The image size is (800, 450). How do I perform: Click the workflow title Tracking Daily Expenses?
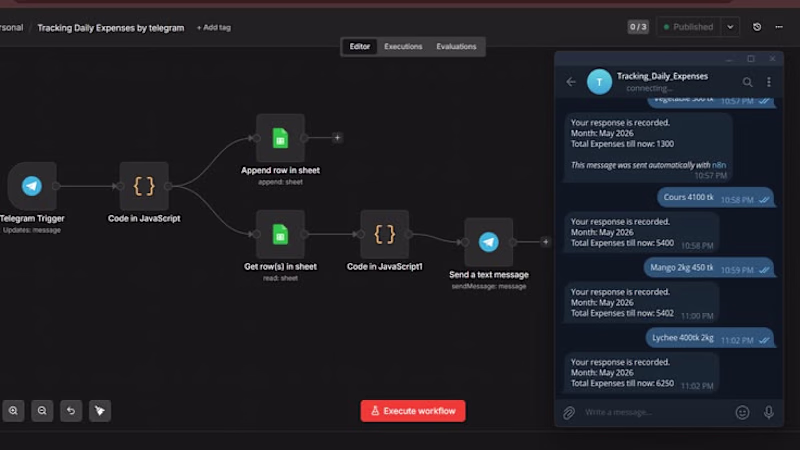click(111, 28)
